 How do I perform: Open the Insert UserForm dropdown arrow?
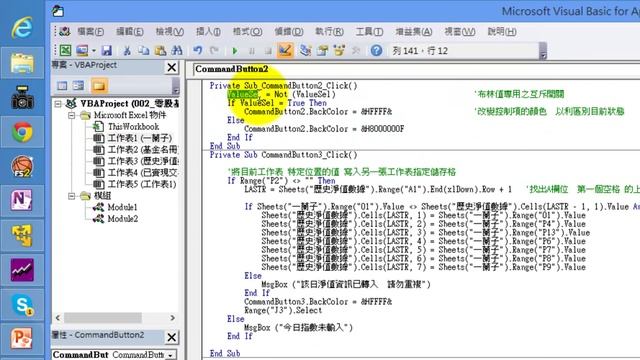pos(94,51)
